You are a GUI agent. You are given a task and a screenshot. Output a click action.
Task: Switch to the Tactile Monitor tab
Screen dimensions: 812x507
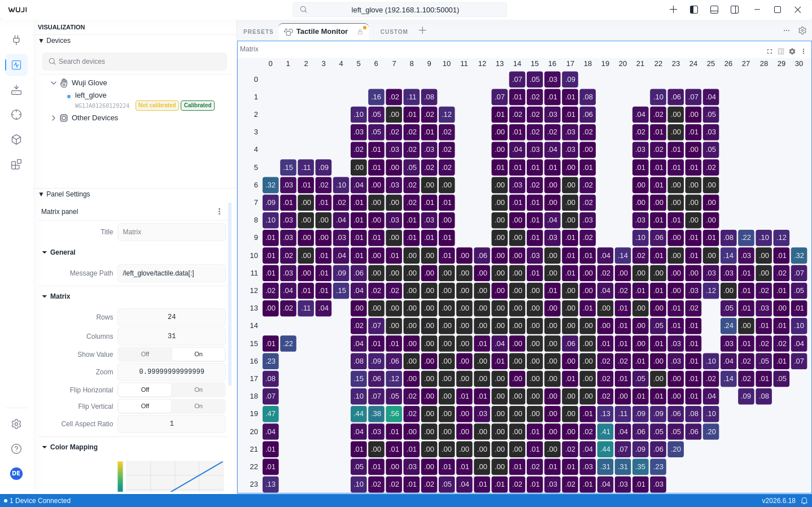[x=322, y=32]
